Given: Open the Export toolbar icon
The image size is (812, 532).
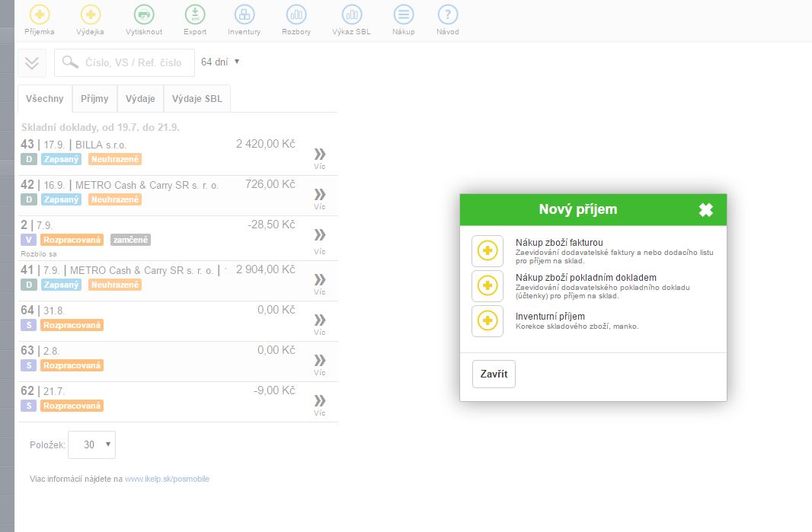Looking at the screenshot, I should coord(195,14).
